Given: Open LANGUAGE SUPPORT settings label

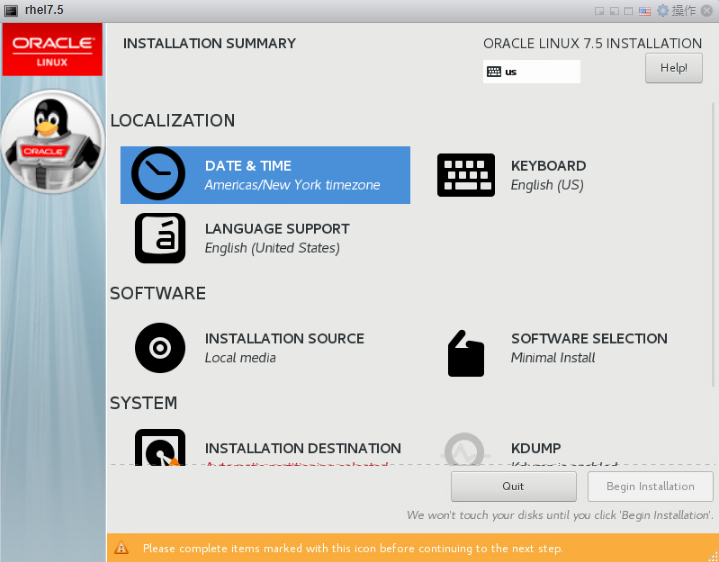Looking at the screenshot, I should [277, 229].
